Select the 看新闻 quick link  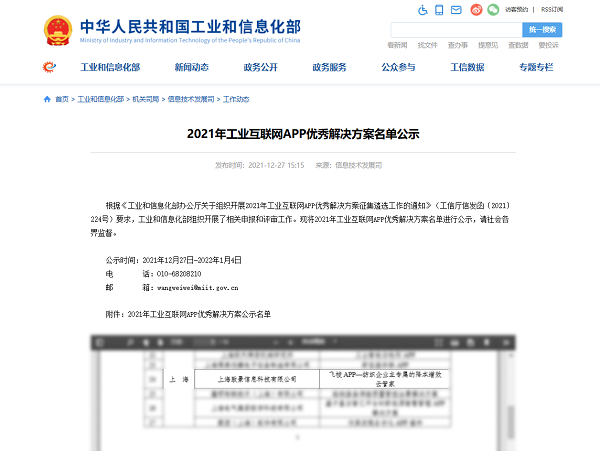(x=397, y=45)
